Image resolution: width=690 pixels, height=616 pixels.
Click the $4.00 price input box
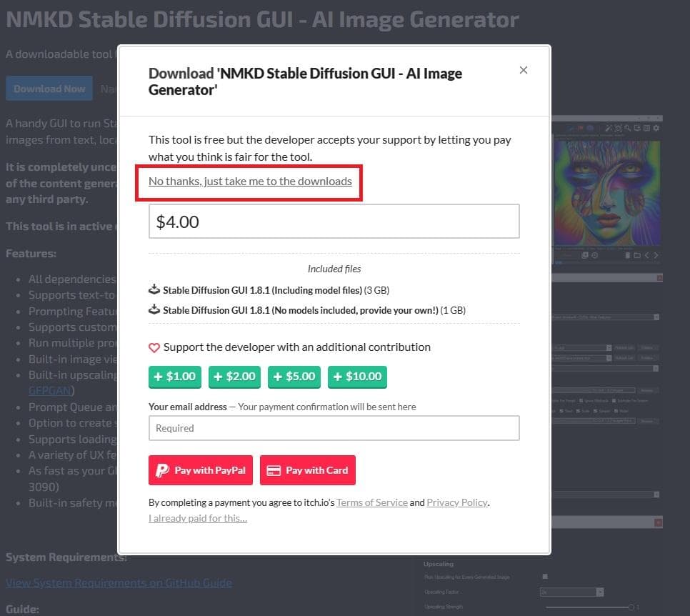[334, 222]
